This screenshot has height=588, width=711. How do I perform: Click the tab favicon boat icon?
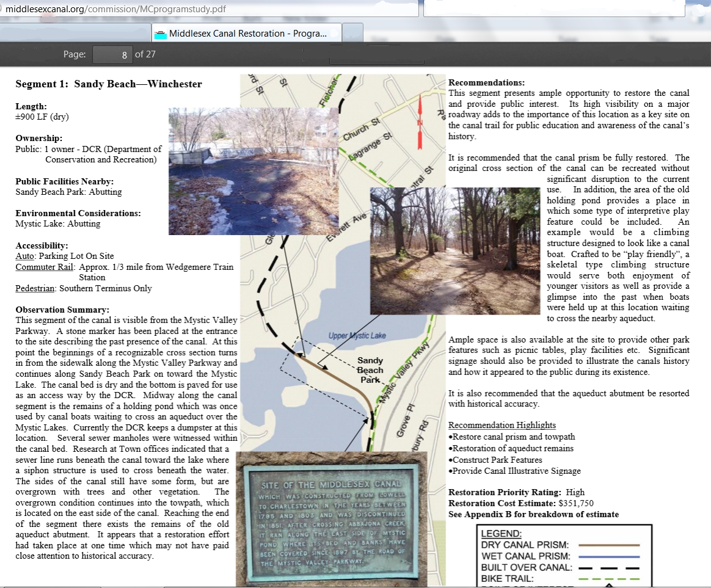[x=160, y=34]
